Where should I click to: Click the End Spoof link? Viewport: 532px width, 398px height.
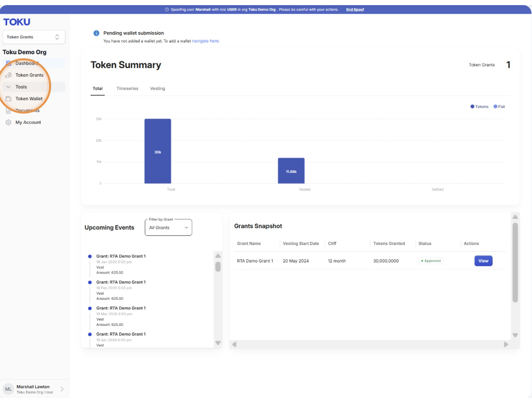tap(355, 10)
